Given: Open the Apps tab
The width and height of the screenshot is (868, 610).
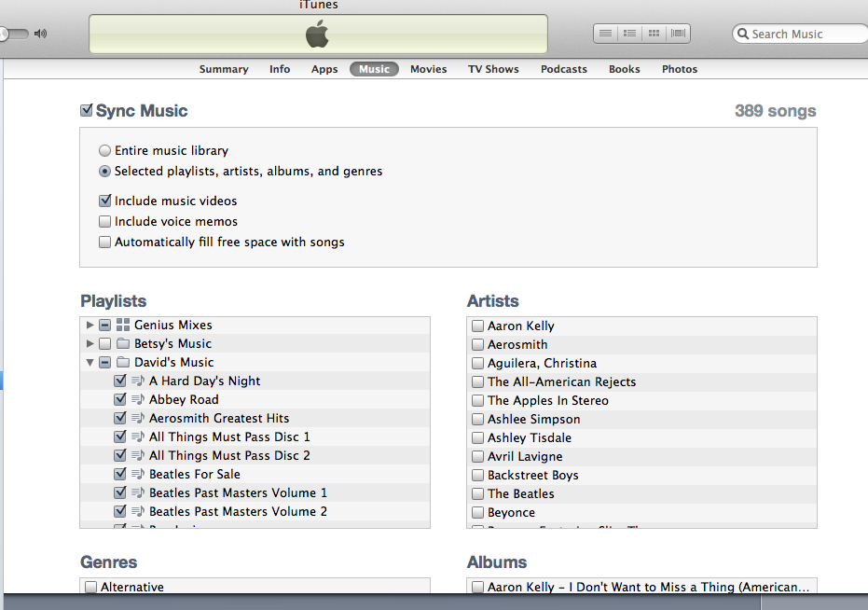Looking at the screenshot, I should 324,69.
